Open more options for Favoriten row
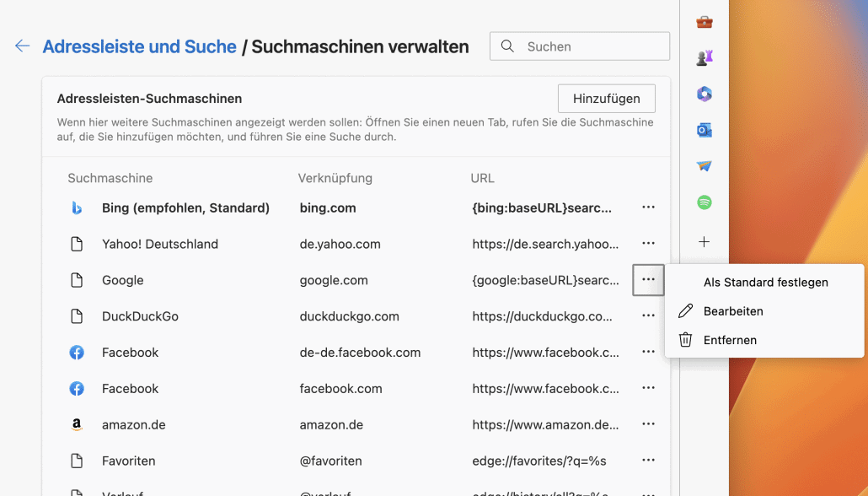The image size is (868, 496). (648, 461)
